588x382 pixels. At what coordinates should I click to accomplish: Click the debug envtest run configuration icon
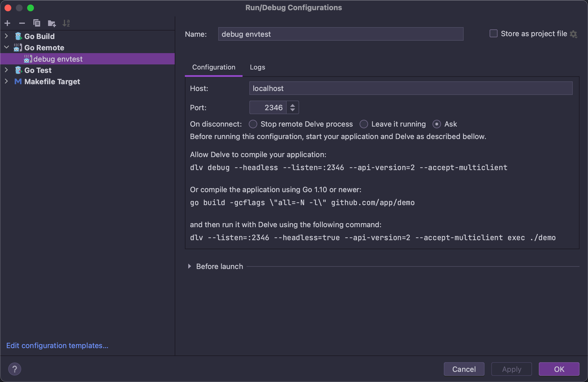tap(27, 59)
